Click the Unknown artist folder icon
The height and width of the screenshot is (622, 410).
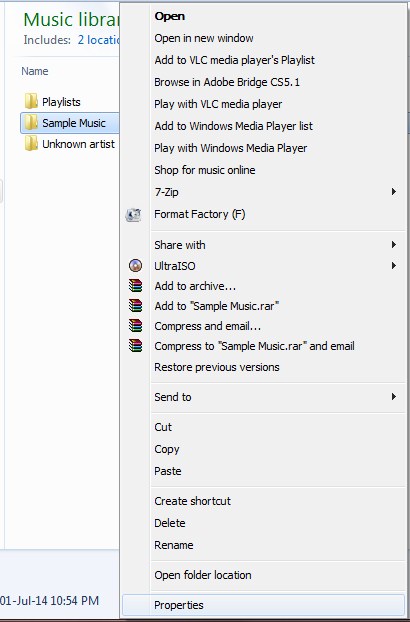(31, 144)
